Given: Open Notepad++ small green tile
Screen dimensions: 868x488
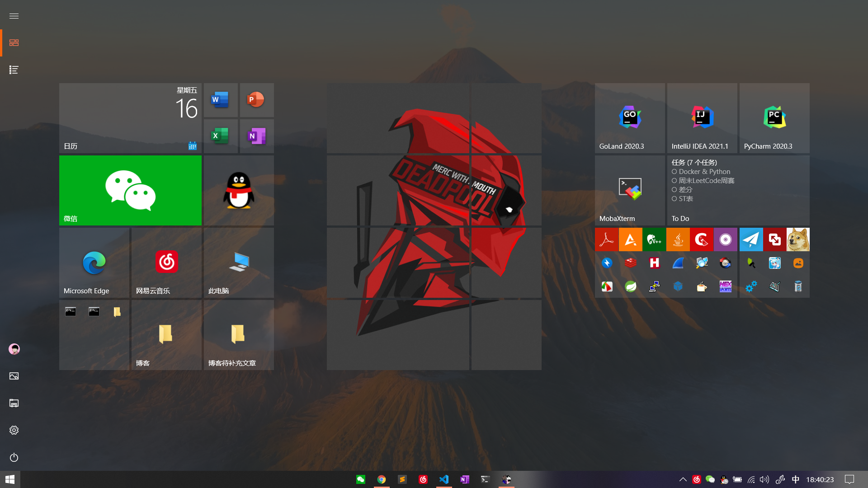Looking at the screenshot, I should (x=654, y=239).
